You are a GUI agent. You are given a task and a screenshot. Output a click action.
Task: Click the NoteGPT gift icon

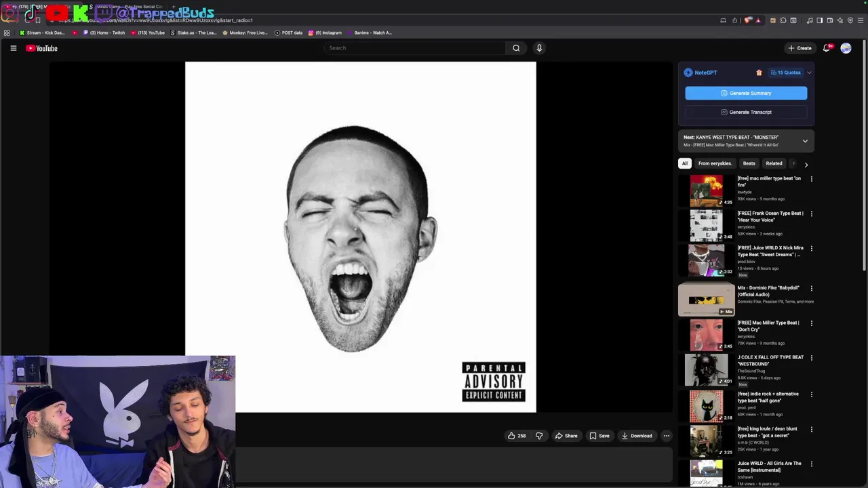(759, 73)
